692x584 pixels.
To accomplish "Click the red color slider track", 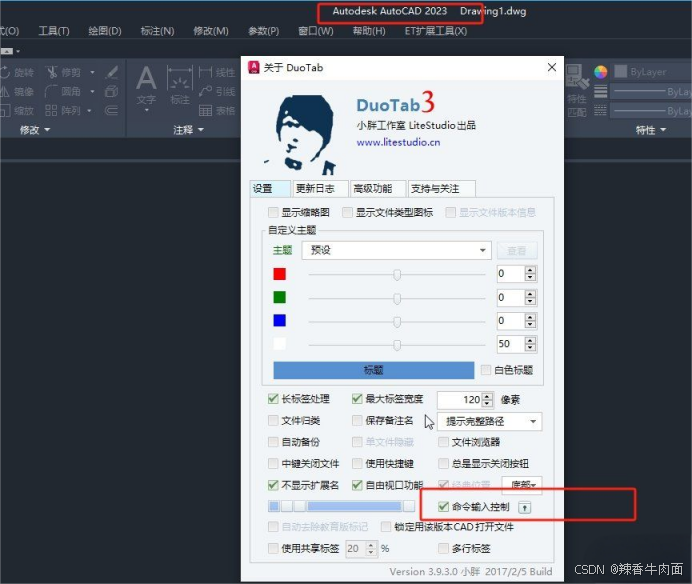I will coord(397,275).
